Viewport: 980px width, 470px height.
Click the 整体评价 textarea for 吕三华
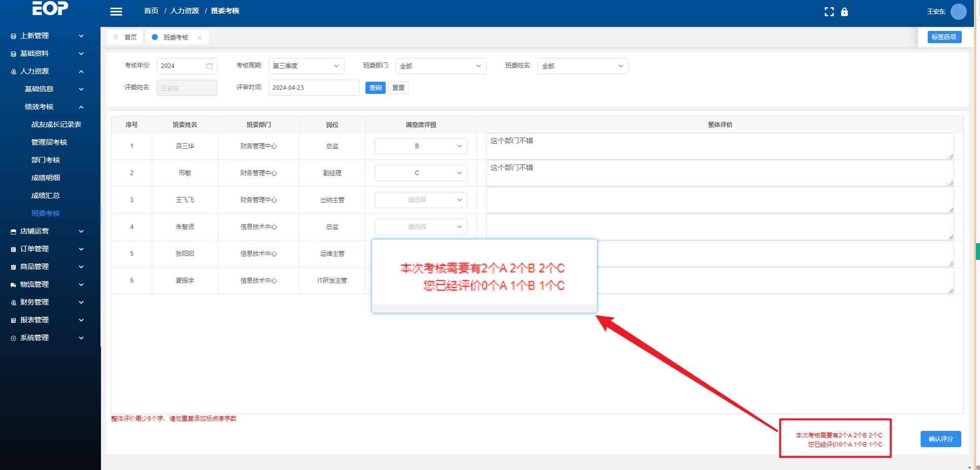[x=719, y=146]
